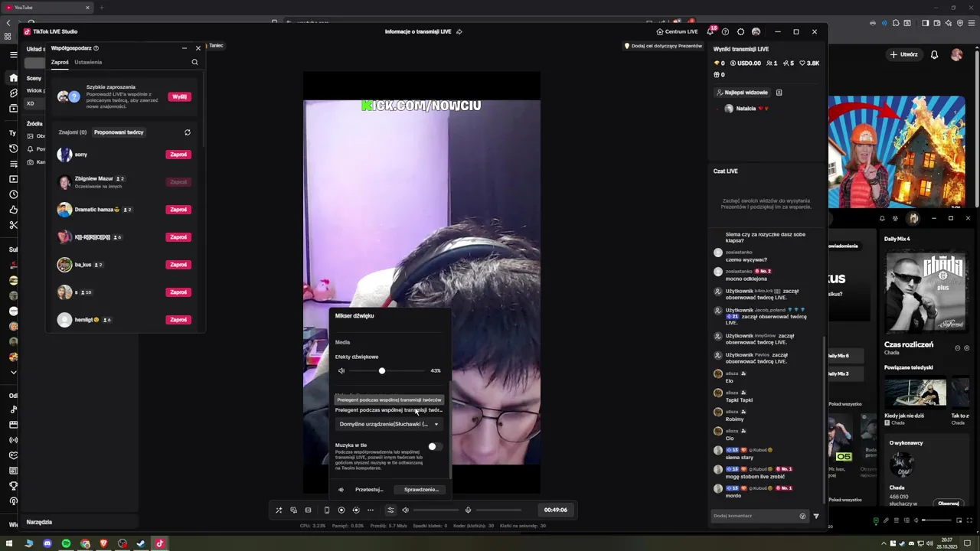This screenshot has height=551, width=980.
Task: Select the Zaproś tab
Action: click(60, 62)
